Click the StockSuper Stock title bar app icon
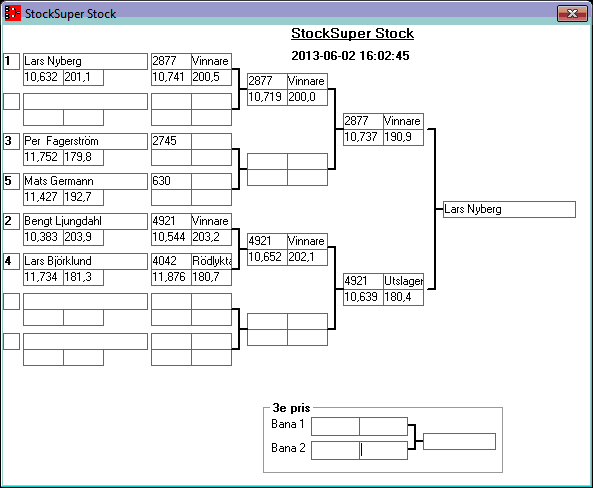 pos(12,13)
